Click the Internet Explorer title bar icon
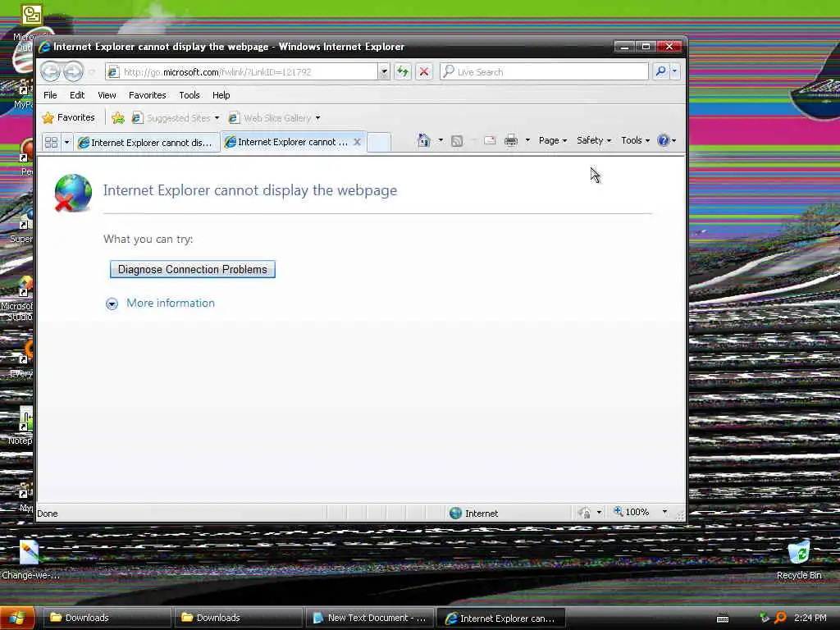This screenshot has height=630, width=840. pos(44,47)
